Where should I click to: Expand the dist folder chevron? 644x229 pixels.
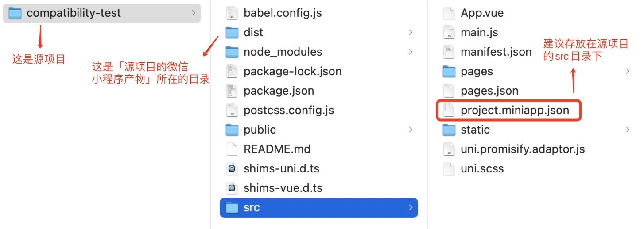(x=411, y=33)
